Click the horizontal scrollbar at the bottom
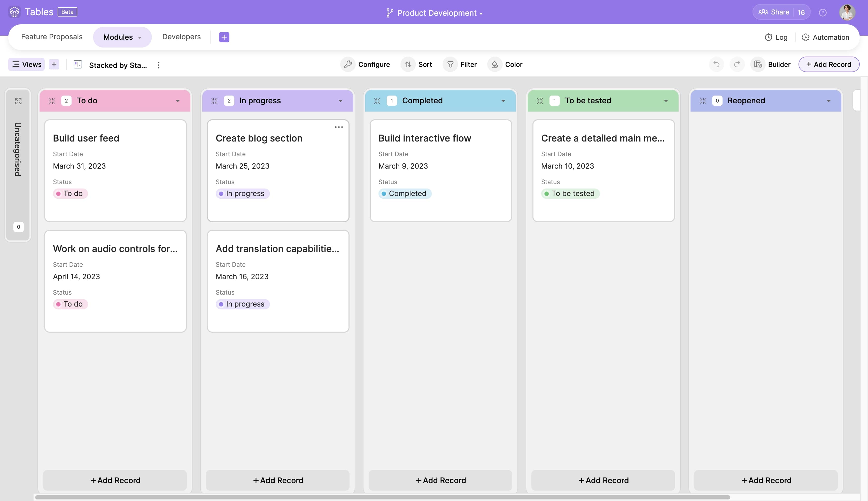The image size is (868, 501). coord(382,497)
